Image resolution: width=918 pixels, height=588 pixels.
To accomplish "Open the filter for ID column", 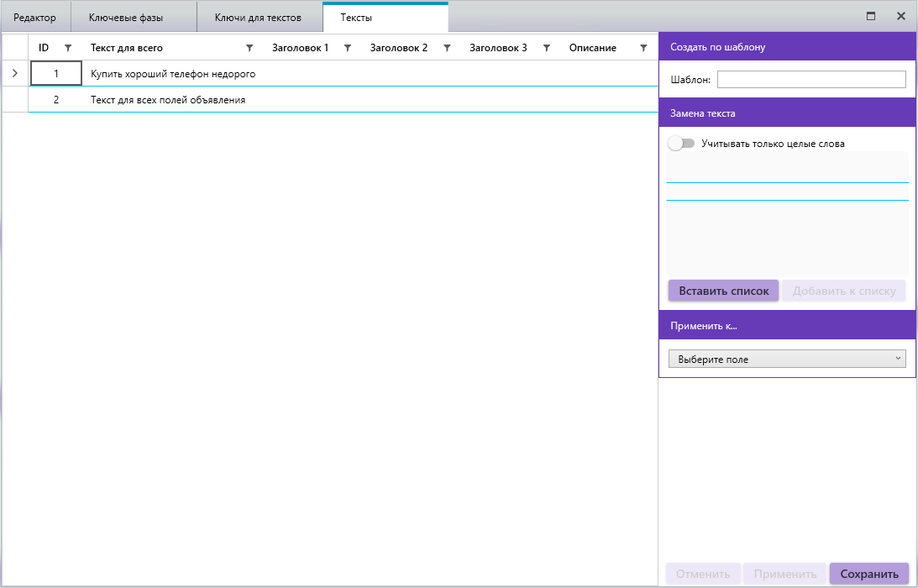I will [68, 48].
